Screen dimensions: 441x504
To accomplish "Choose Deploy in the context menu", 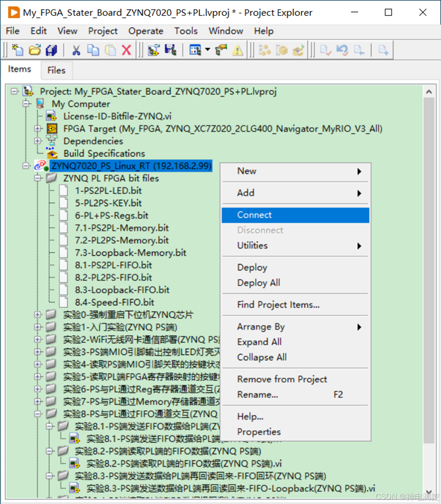I will (x=295, y=268).
